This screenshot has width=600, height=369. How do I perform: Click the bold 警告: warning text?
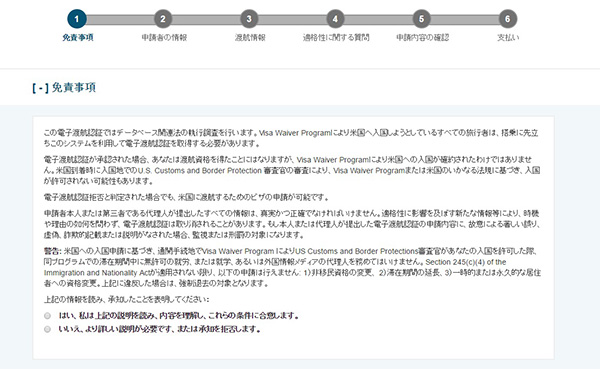52,251
